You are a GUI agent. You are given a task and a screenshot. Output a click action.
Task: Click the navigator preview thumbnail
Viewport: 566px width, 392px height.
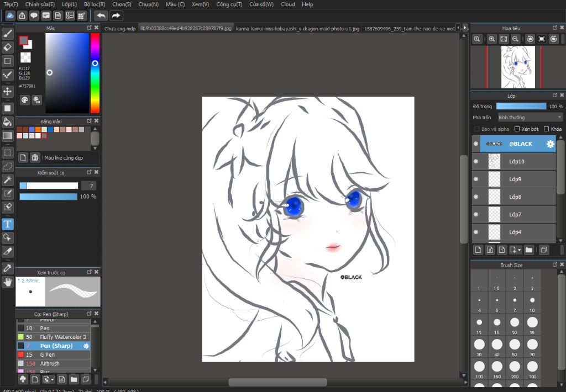pyautogui.click(x=518, y=67)
